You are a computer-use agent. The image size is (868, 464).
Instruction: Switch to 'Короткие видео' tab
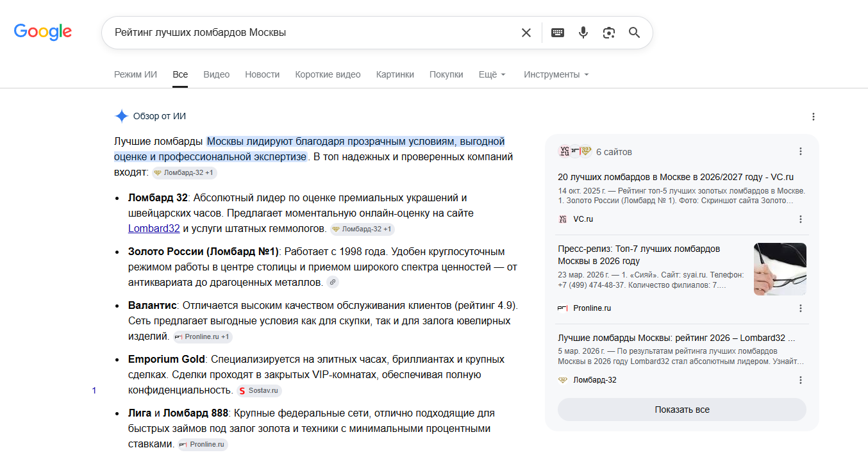pos(328,74)
